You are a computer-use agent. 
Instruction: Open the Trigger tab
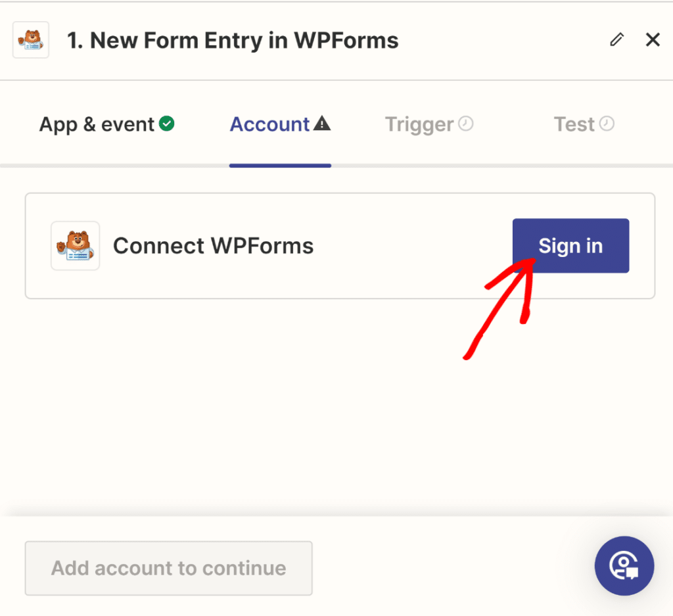point(419,124)
